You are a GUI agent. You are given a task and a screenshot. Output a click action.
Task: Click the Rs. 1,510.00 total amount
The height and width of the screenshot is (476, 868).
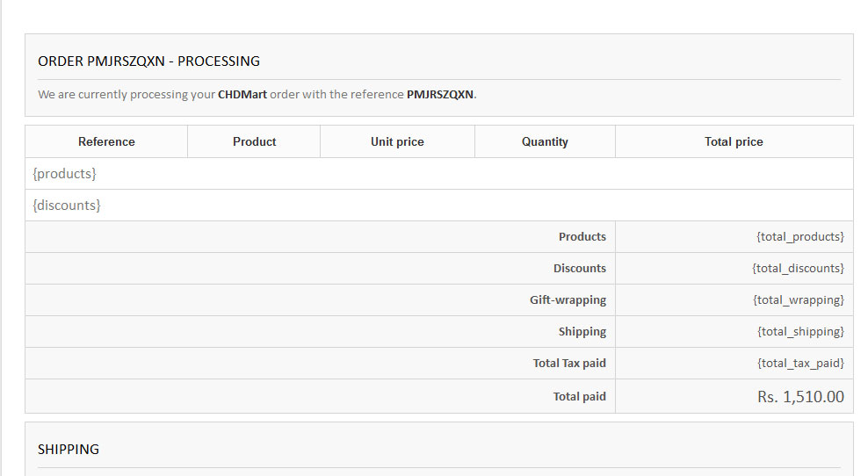(799, 397)
